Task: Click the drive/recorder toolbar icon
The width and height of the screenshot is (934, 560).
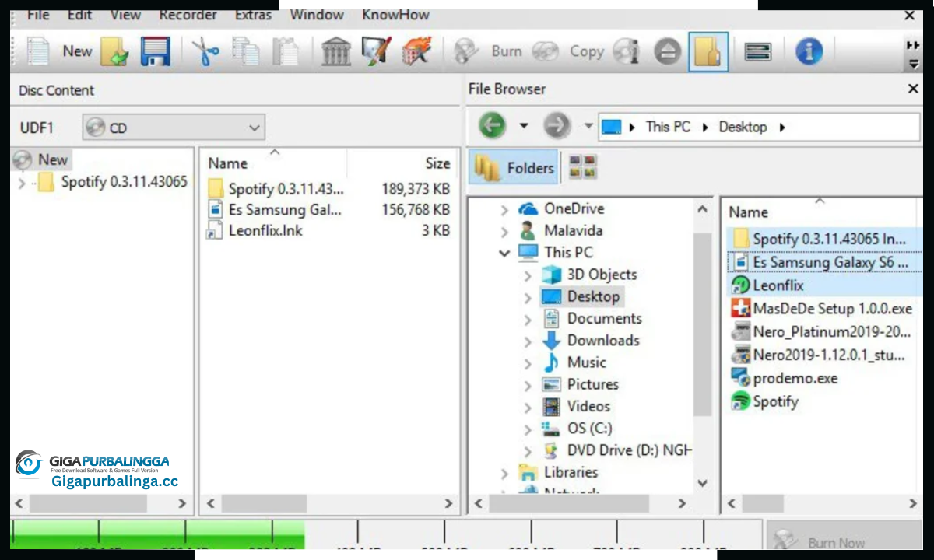Action: click(x=757, y=51)
